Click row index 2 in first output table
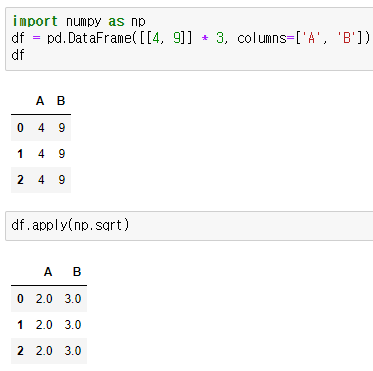The image size is (373, 371). (x=20, y=180)
